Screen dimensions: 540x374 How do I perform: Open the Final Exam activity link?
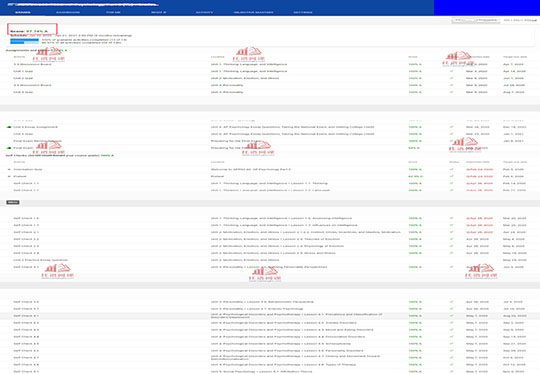tap(23, 148)
